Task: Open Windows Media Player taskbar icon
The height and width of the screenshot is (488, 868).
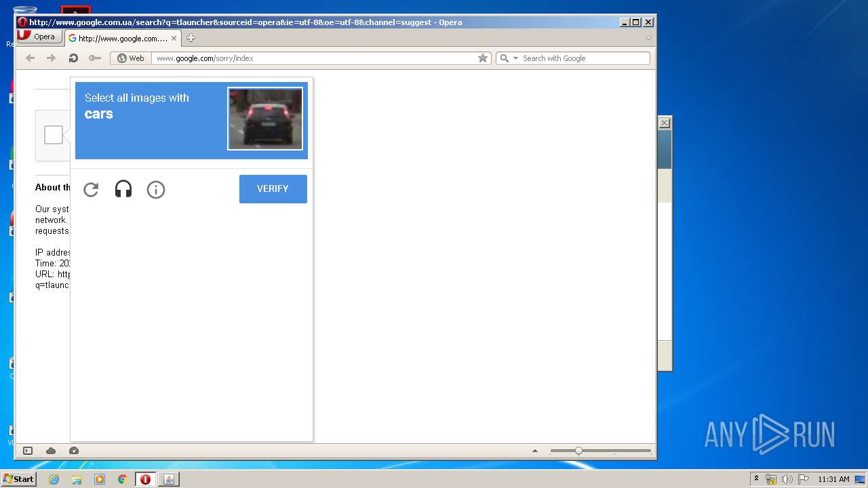Action: tap(100, 479)
